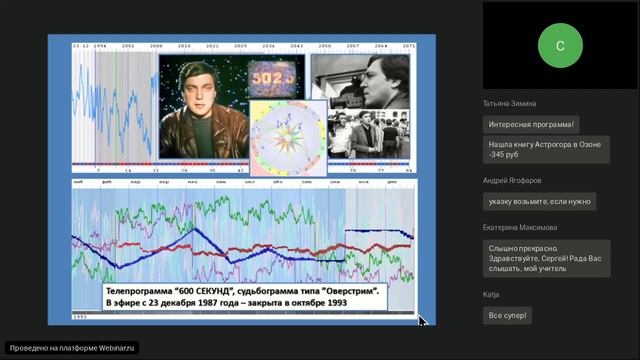Click the "Все супер!" chat message
The width and height of the screenshot is (640, 360).
(x=507, y=316)
